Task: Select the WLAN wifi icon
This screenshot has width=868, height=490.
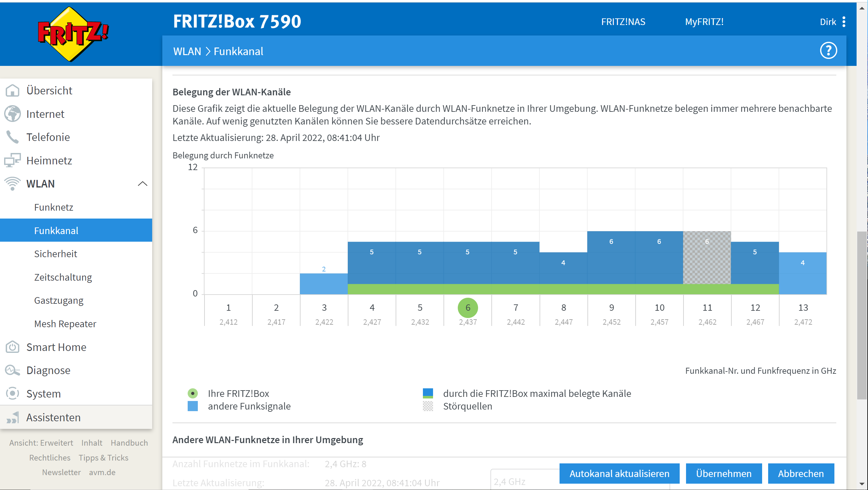Action: 12,183
